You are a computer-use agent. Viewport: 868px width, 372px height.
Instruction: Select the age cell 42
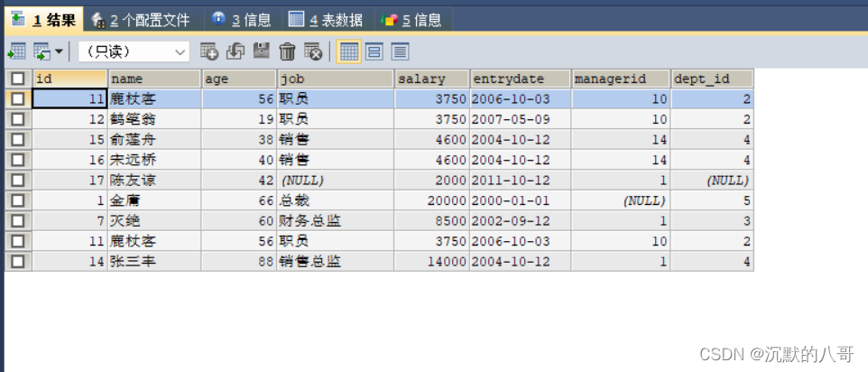tap(239, 180)
